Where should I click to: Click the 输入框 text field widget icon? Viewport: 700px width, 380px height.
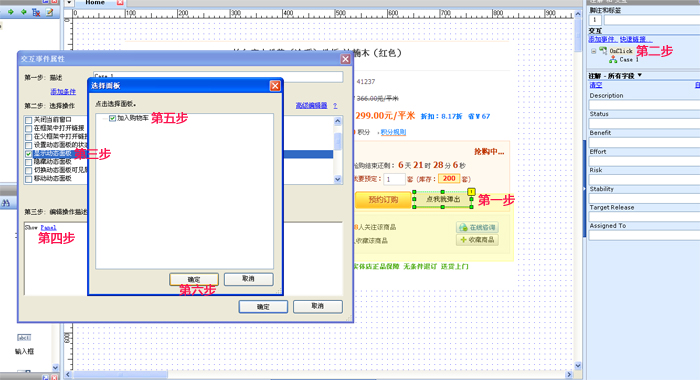point(24,338)
